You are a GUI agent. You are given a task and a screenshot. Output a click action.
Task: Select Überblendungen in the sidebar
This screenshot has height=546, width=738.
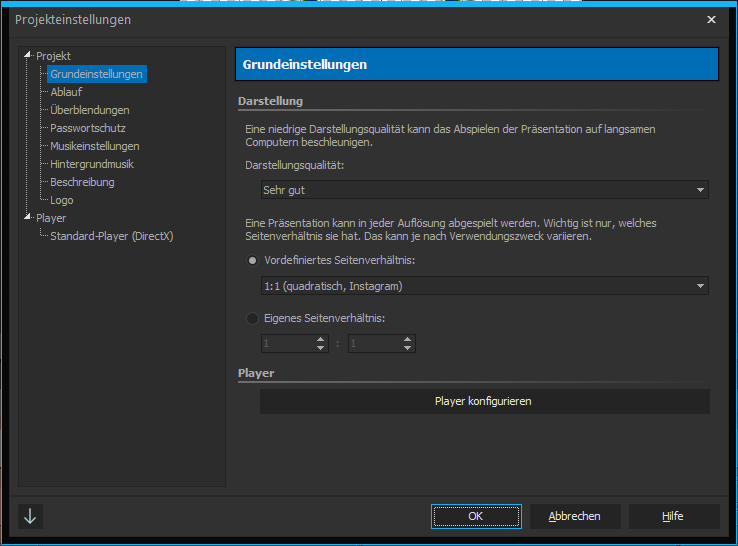89,110
